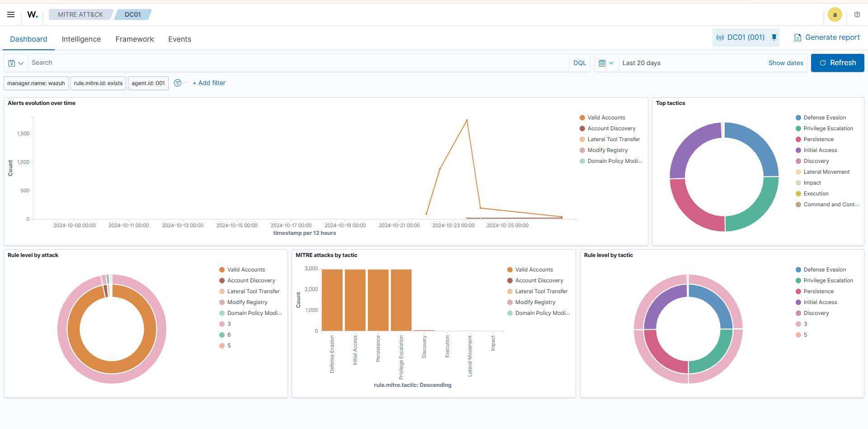The image size is (868, 429).
Task: Open the calendar icon for date range
Action: (x=603, y=62)
